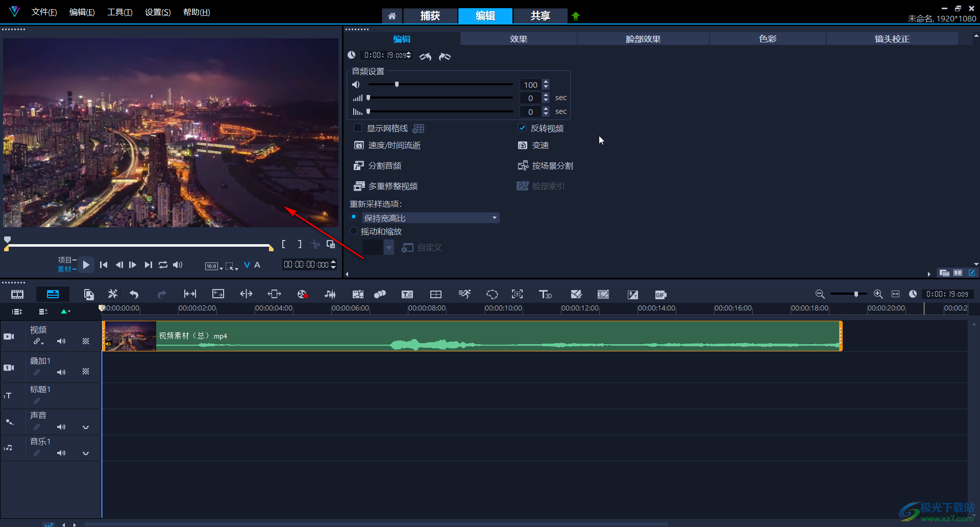Viewport: 980px width, 527px height.
Task: Click the Stretch tool icon
Action: (218, 294)
